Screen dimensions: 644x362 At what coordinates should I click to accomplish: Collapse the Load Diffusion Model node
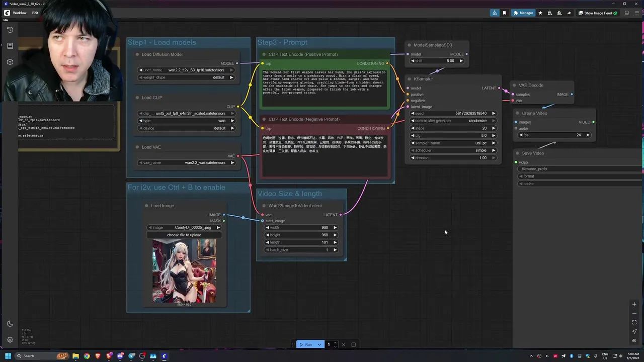[x=137, y=54]
